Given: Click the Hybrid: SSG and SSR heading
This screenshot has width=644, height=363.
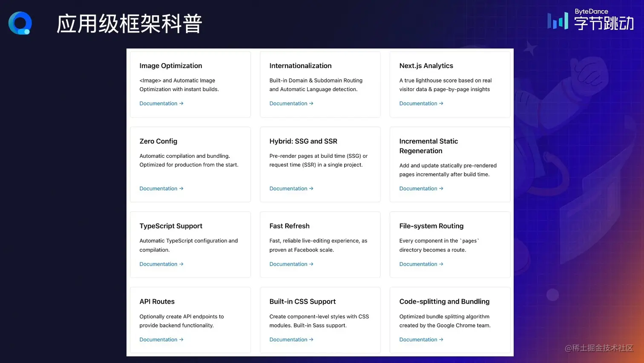Looking at the screenshot, I should pos(303,141).
